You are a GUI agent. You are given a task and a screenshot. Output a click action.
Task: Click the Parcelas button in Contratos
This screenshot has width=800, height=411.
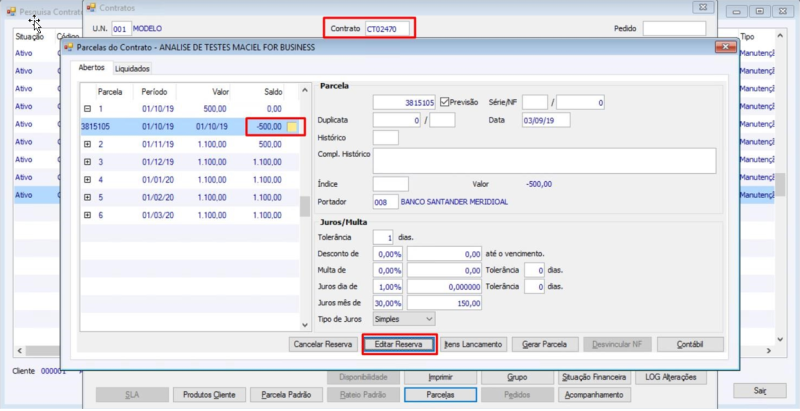click(x=440, y=395)
